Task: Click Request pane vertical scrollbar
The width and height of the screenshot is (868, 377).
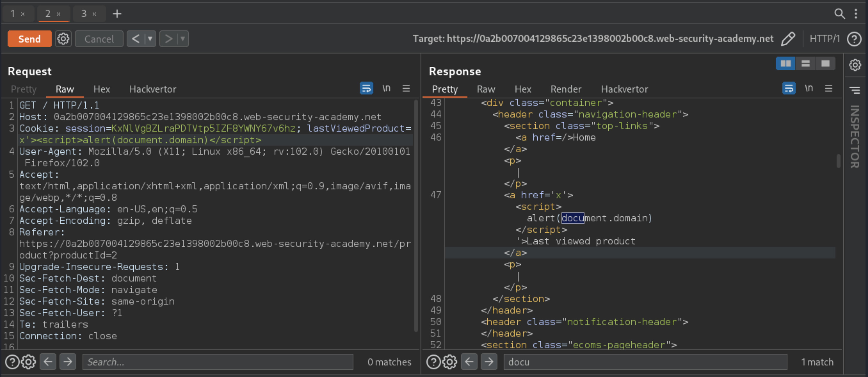Action: coord(416,216)
